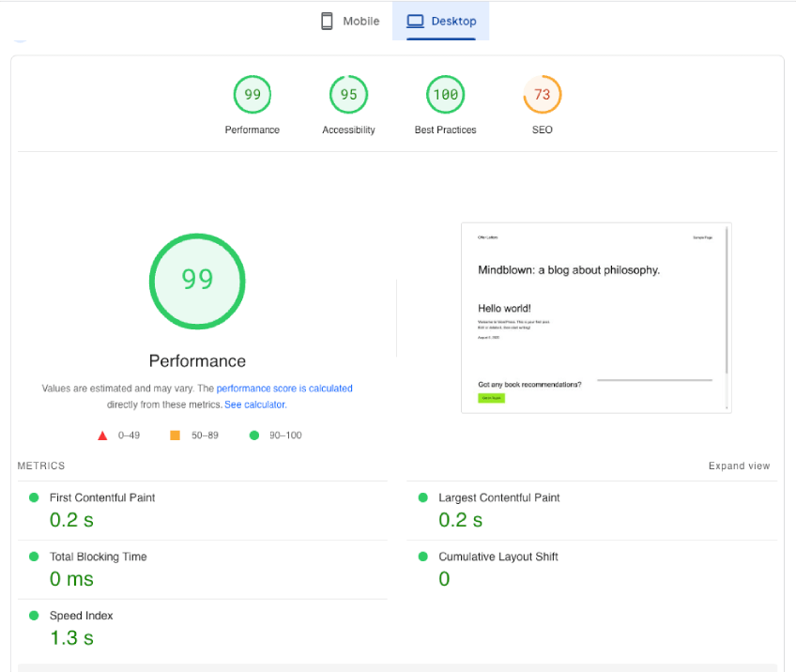Image resolution: width=796 pixels, height=672 pixels.
Task: Click the Speed Index metric label
Action: pyautogui.click(x=82, y=616)
